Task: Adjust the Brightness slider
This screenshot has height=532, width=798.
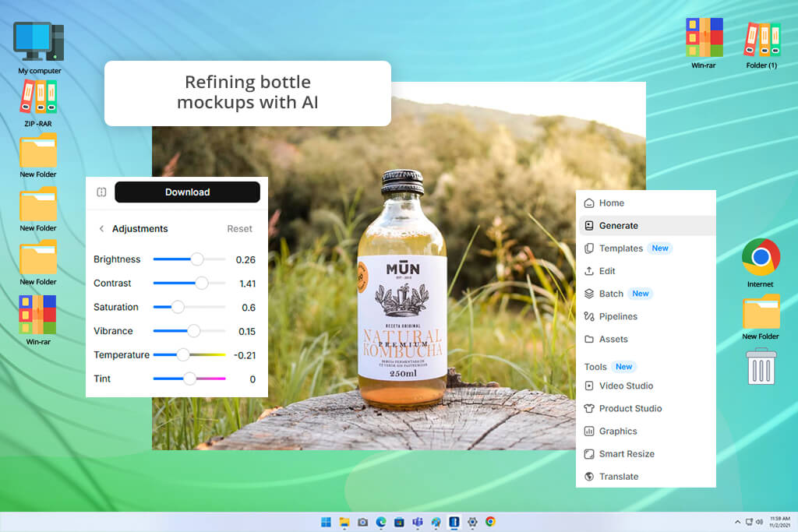Action: click(x=189, y=259)
